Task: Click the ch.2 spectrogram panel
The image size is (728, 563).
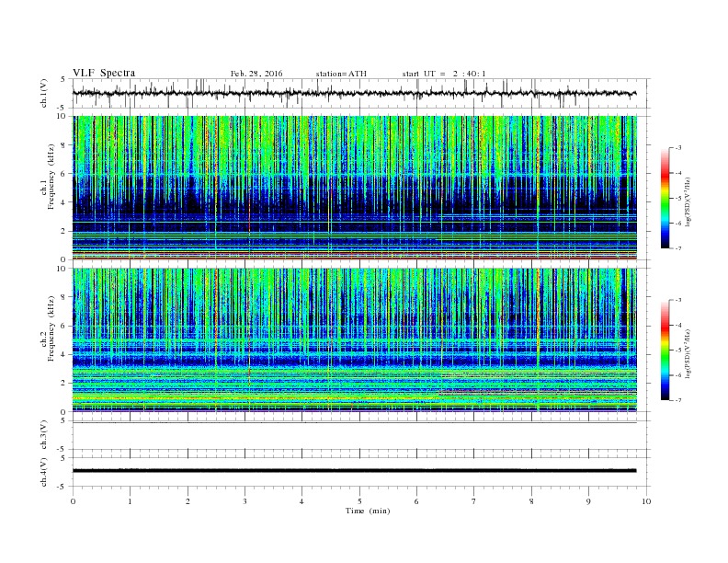Action: [x=354, y=340]
